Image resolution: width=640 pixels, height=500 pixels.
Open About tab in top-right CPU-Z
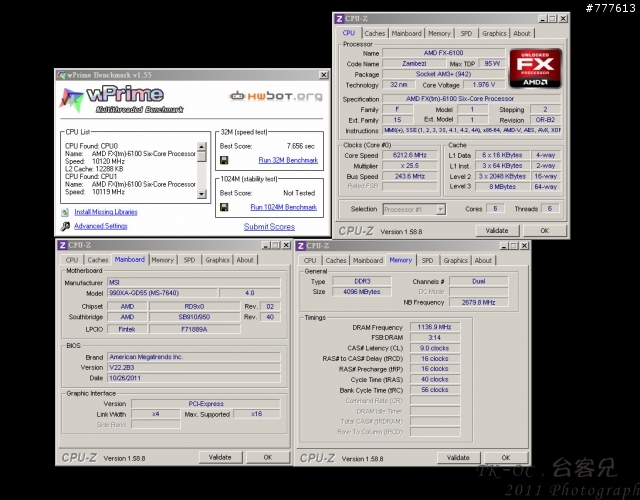522,33
